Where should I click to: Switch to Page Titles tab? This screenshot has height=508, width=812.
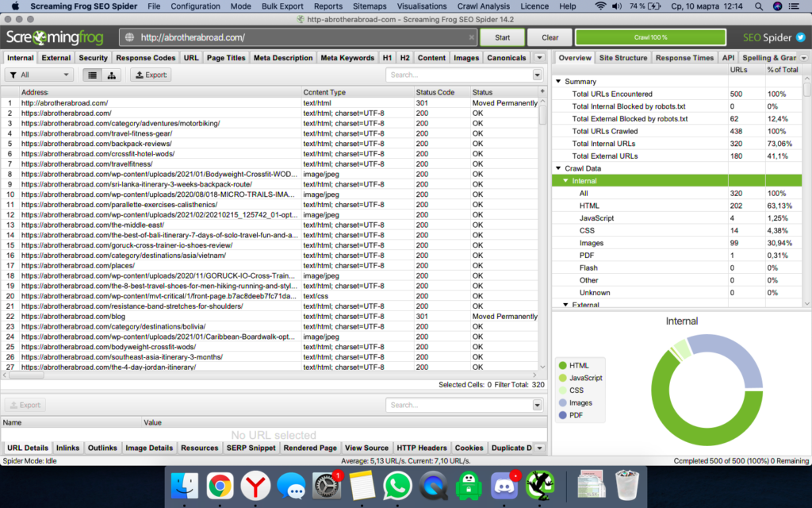tap(226, 57)
